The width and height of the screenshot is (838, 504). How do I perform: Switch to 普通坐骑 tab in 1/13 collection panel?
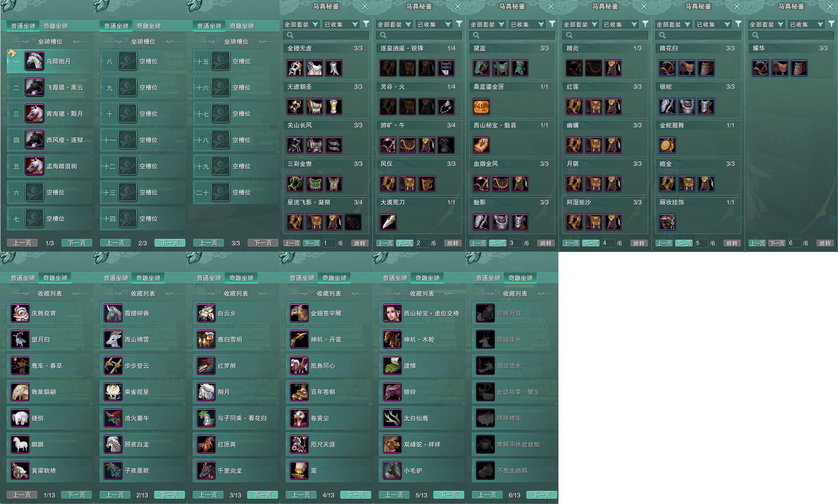[x=23, y=278]
